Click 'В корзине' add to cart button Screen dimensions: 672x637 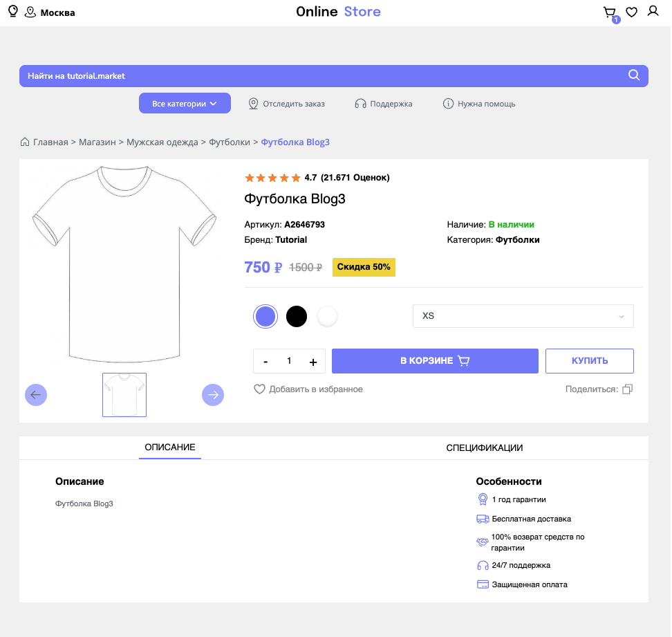pyautogui.click(x=435, y=361)
